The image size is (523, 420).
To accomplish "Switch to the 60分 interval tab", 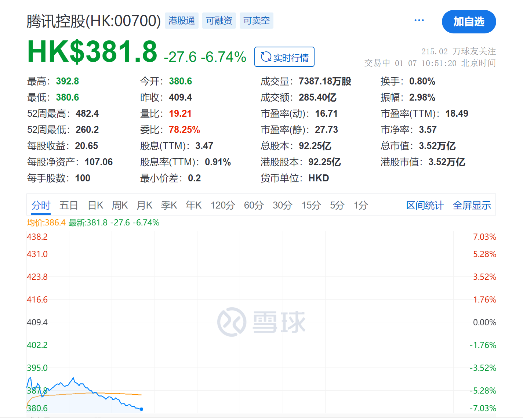I will [254, 205].
